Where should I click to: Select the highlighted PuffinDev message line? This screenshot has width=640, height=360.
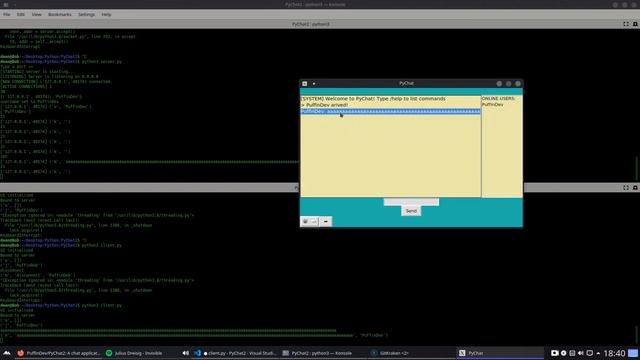point(391,111)
